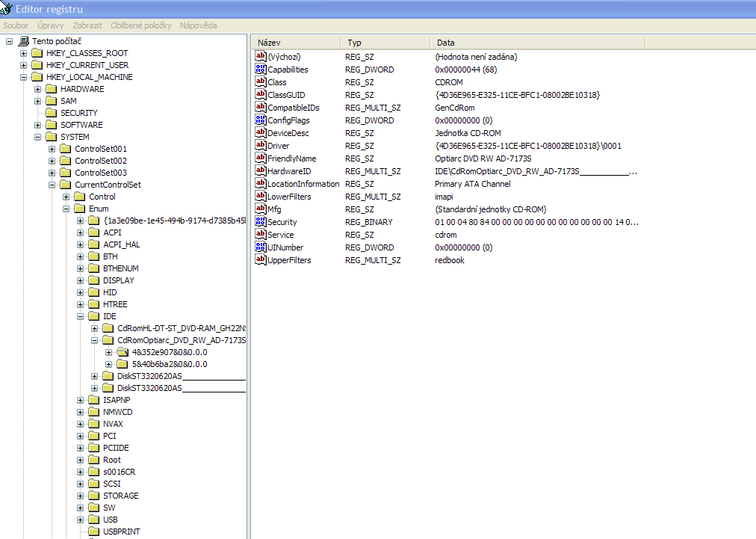Click the CompatibleIDs value icon
Image resolution: width=756 pixels, height=539 pixels.
[x=261, y=107]
